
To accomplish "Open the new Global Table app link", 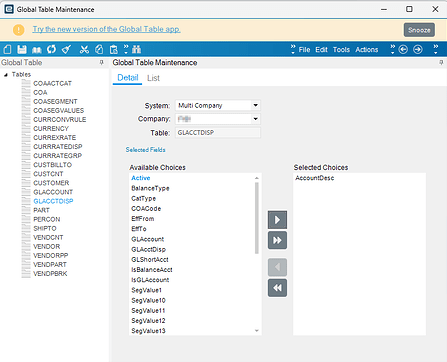I will coord(107,29).
